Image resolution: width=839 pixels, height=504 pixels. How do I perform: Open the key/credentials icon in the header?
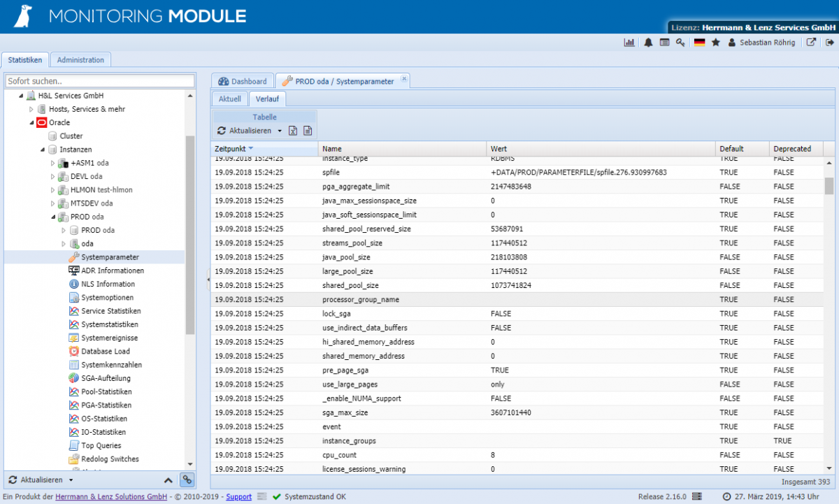click(x=680, y=42)
